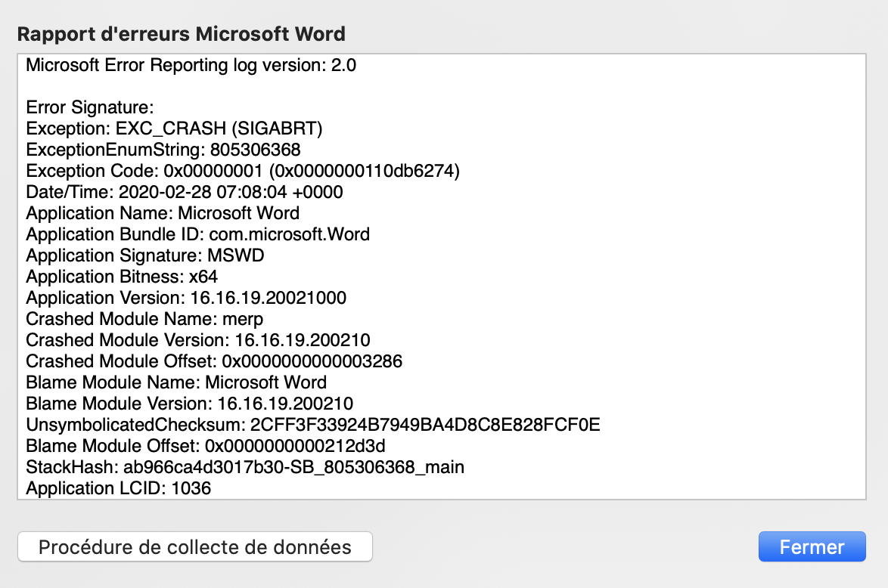Click the Application Signature MSWD line
Viewport: 888px width, 588px height.
pyautogui.click(x=145, y=255)
